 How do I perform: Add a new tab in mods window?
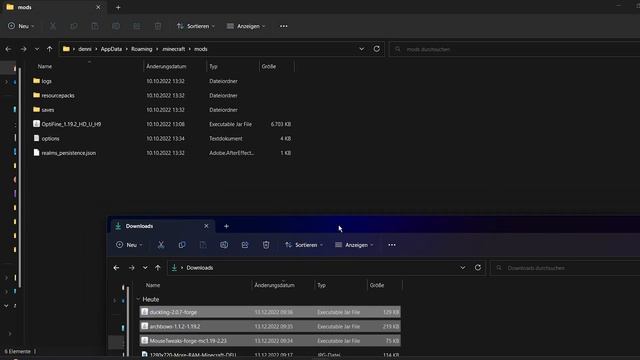pos(118,7)
